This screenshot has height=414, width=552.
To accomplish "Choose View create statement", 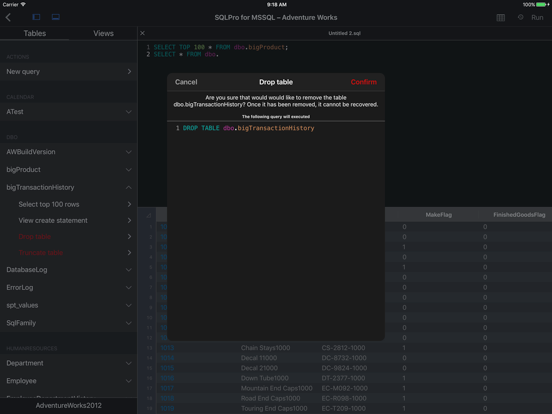I will pyautogui.click(x=69, y=220).
